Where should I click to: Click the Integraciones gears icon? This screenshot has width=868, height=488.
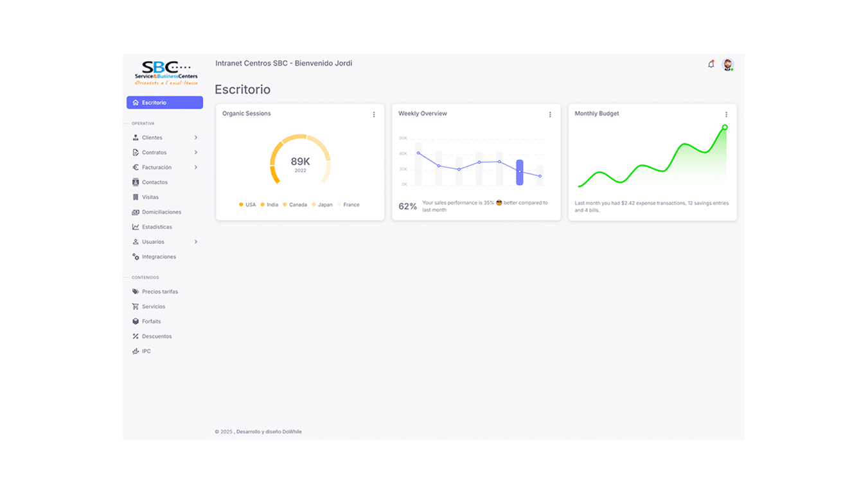pyautogui.click(x=136, y=257)
